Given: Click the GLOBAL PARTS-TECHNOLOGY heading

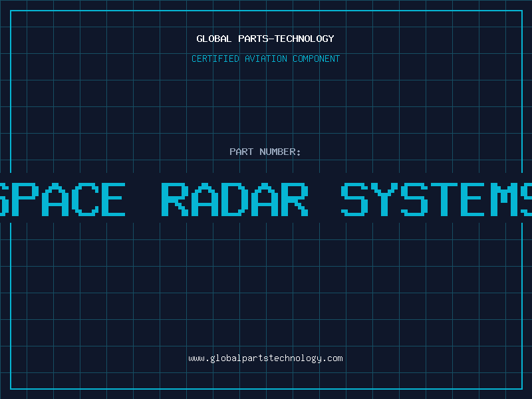Looking at the screenshot, I should coord(265,39).
